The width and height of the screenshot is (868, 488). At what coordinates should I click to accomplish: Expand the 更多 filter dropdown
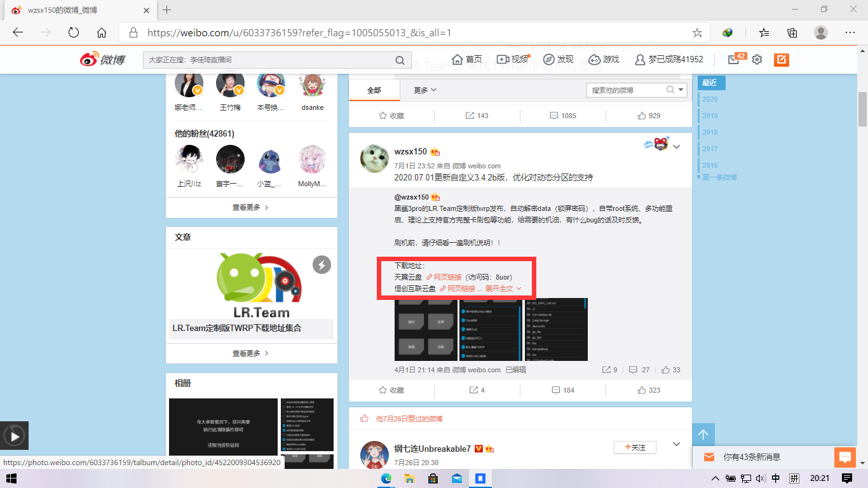tap(425, 90)
